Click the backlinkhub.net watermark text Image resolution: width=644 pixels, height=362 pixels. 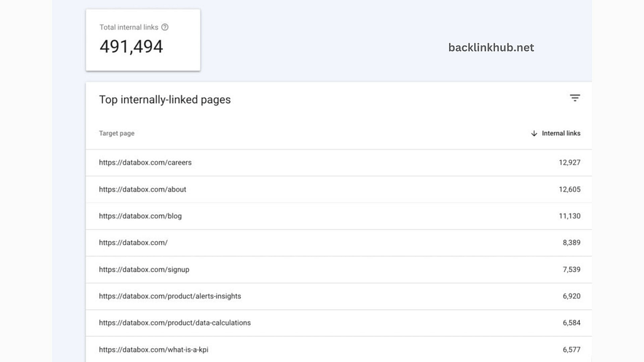tap(491, 47)
